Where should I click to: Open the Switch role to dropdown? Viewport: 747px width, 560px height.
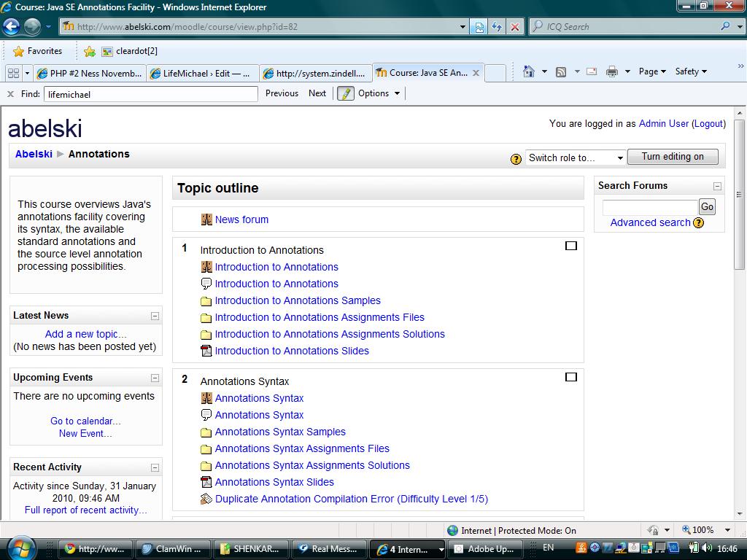coord(576,157)
